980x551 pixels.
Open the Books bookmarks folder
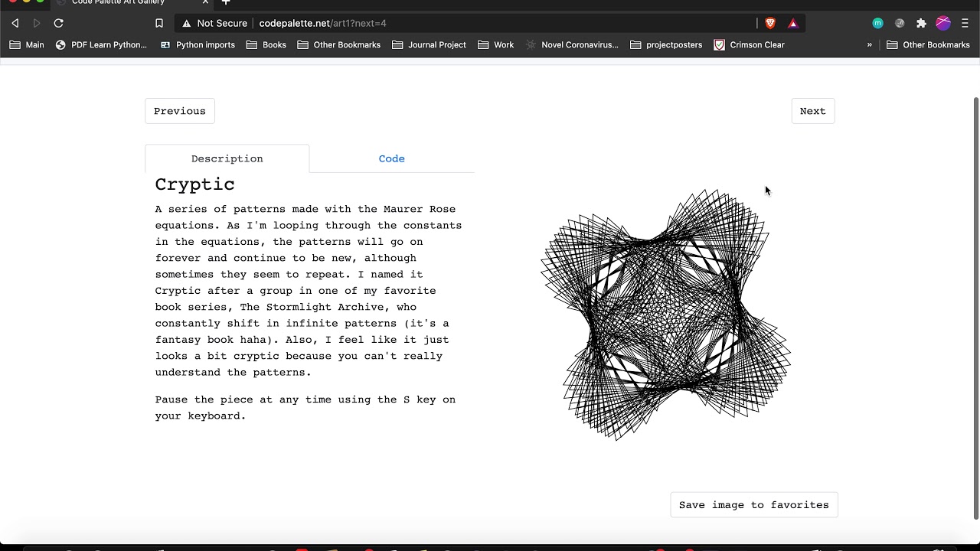(x=266, y=45)
